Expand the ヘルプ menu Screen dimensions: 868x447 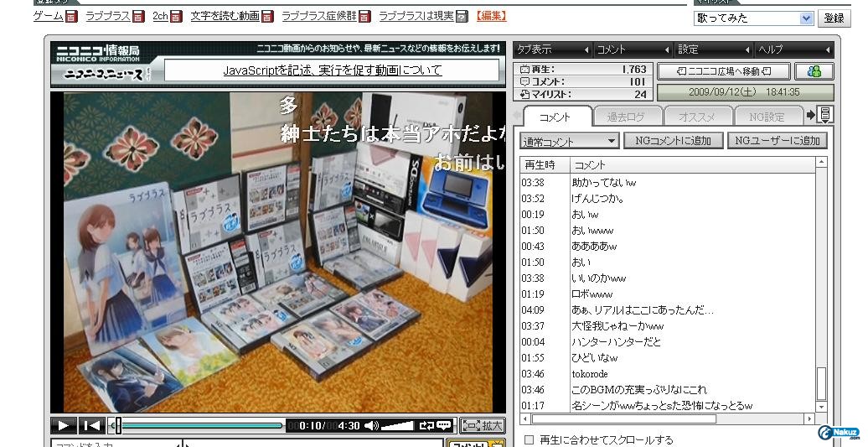point(794,49)
